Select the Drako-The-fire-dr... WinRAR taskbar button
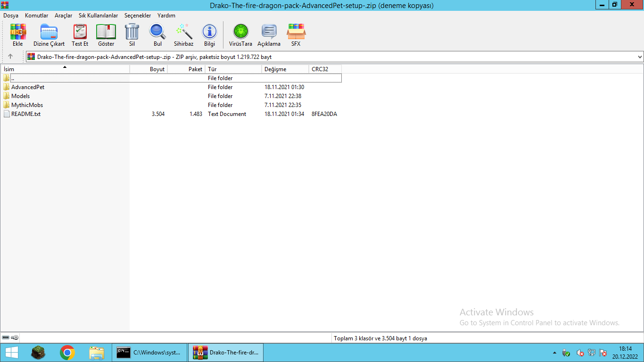Image resolution: width=644 pixels, height=362 pixels. (226, 353)
